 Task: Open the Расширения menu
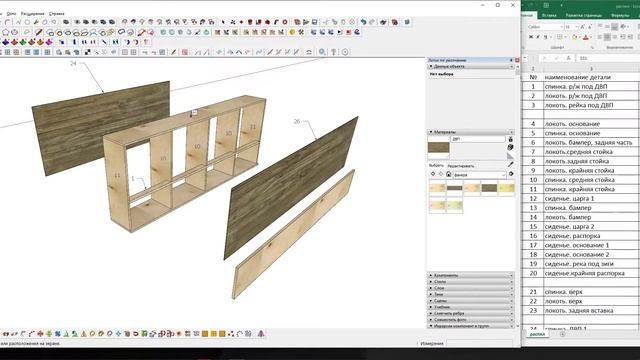coord(32,13)
